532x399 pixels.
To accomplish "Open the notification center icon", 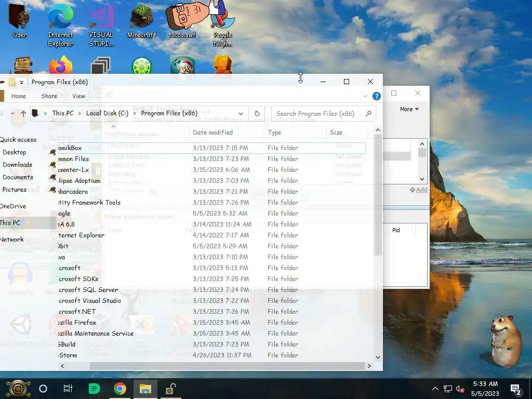I will pos(516,390).
